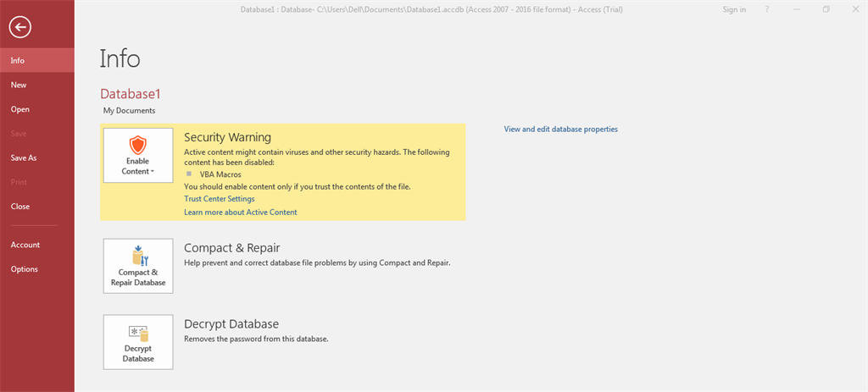The width and height of the screenshot is (868, 392).
Task: Select Save As in the sidebar
Action: coord(24,157)
